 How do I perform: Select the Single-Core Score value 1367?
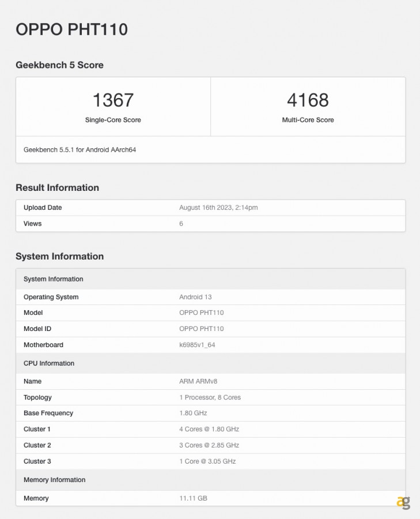113,100
